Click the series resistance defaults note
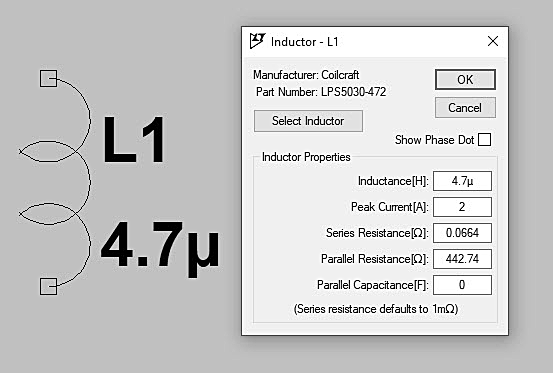 pos(376,309)
